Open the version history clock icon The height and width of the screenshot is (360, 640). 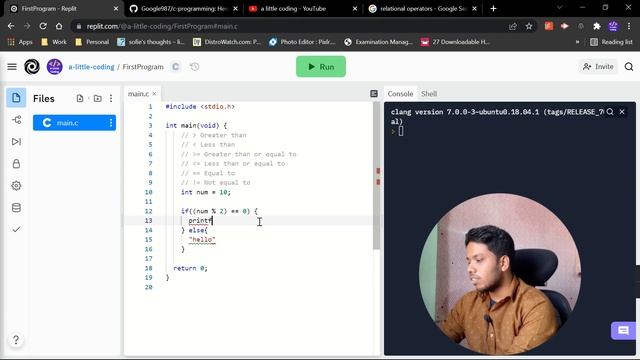pyautogui.click(x=195, y=67)
